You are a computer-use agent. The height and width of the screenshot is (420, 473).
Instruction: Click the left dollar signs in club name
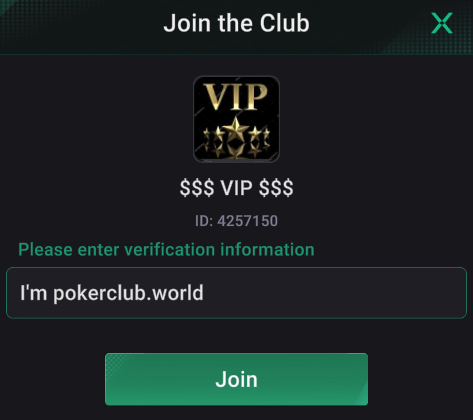pyautogui.click(x=197, y=188)
